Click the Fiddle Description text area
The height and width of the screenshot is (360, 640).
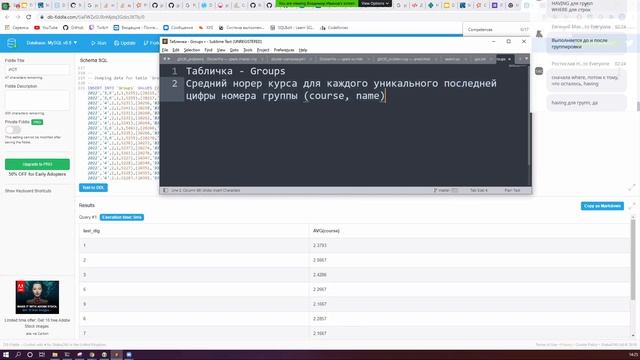point(37,100)
